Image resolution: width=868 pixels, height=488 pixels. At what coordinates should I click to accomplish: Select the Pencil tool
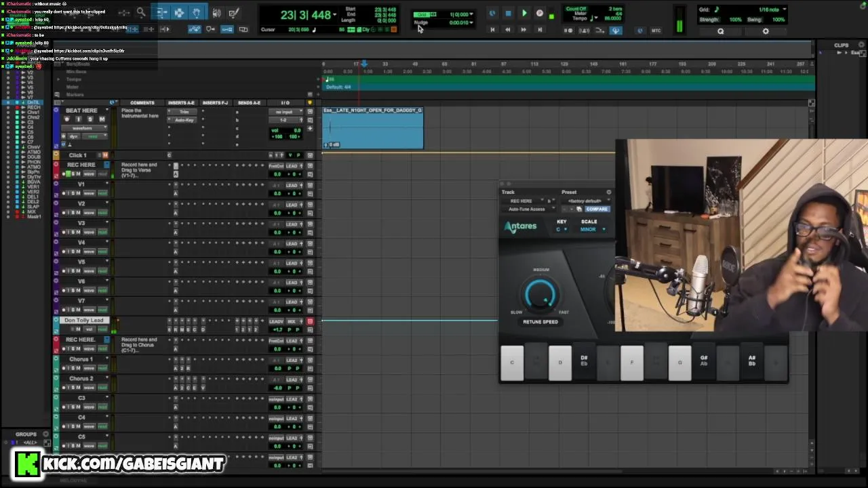tap(234, 12)
